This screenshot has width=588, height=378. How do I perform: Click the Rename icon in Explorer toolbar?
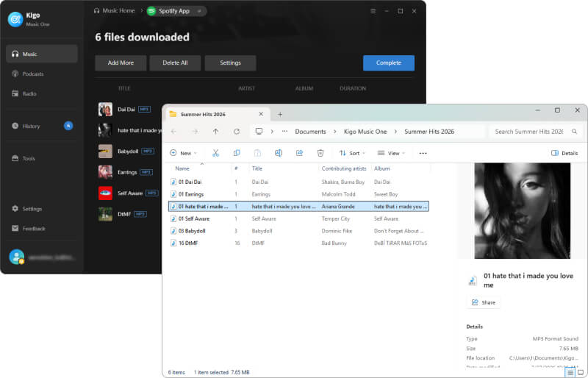279,153
